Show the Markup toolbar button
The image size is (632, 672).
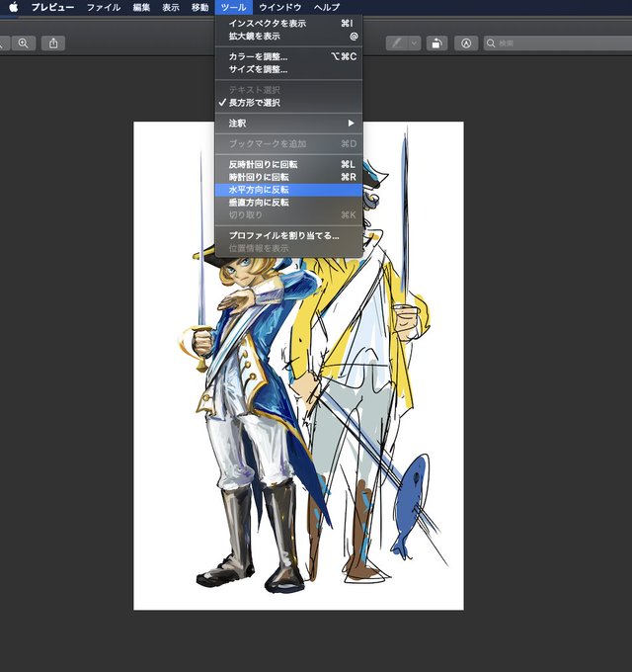pos(466,43)
